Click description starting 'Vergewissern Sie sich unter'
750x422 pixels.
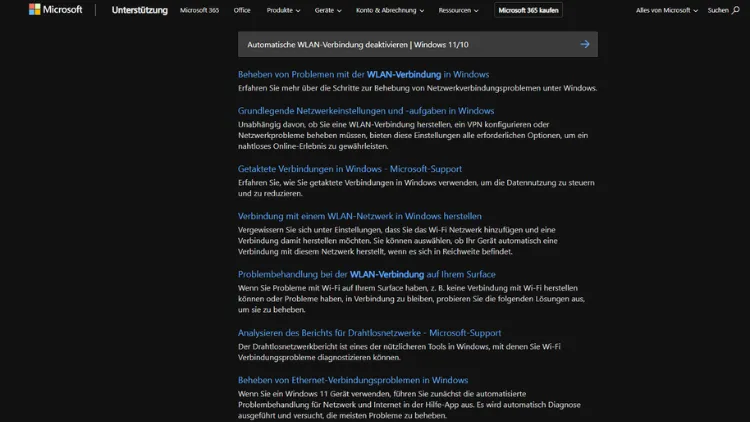coord(398,241)
